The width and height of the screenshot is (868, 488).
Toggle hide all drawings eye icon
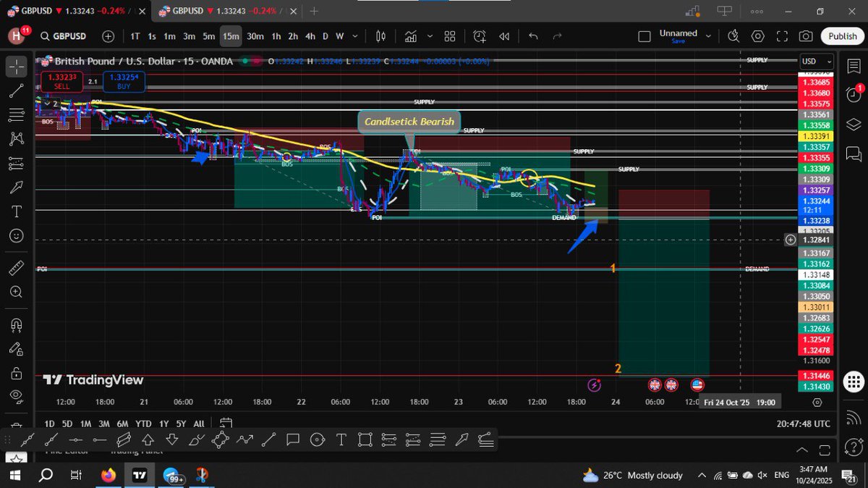click(x=17, y=396)
